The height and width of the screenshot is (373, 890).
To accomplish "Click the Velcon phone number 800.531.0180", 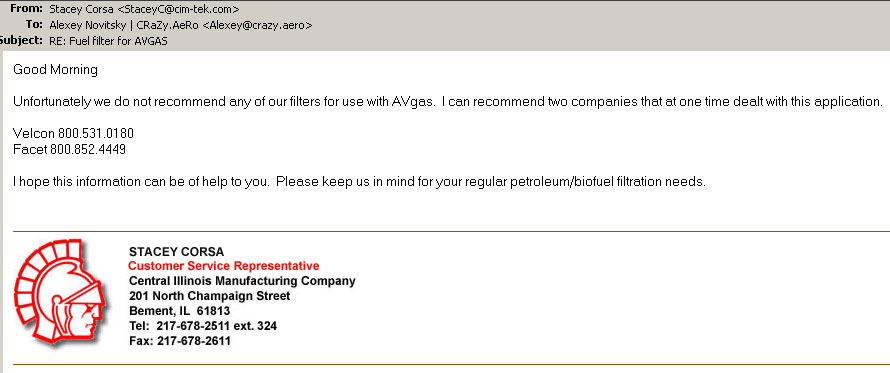I will coord(96,134).
